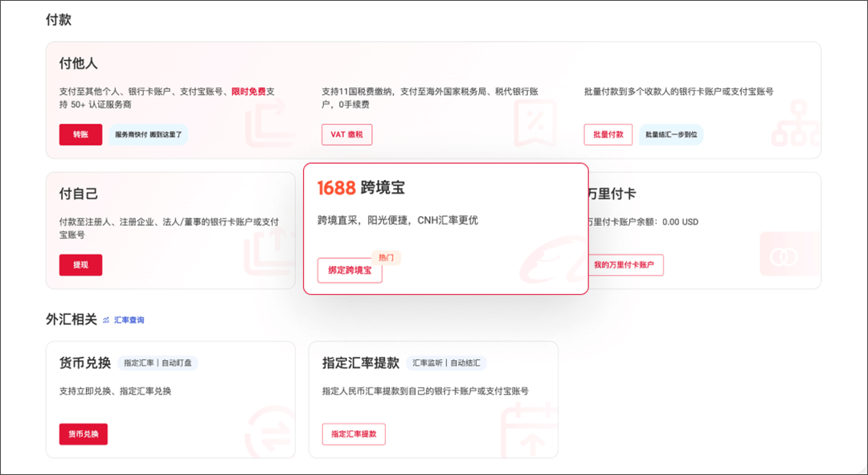868x475 pixels.
Task: Click the 指定汇率｜自动盯盘 tag
Action: tap(158, 363)
